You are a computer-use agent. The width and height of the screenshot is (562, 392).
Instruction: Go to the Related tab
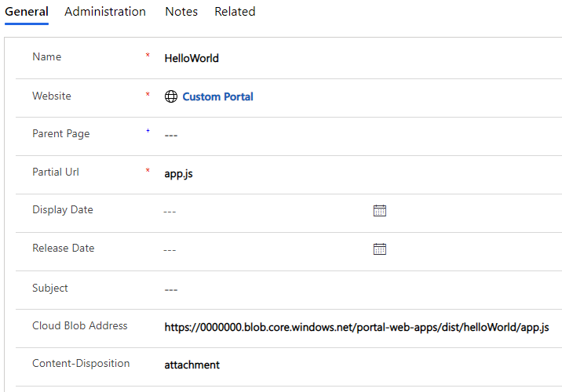coord(235,12)
